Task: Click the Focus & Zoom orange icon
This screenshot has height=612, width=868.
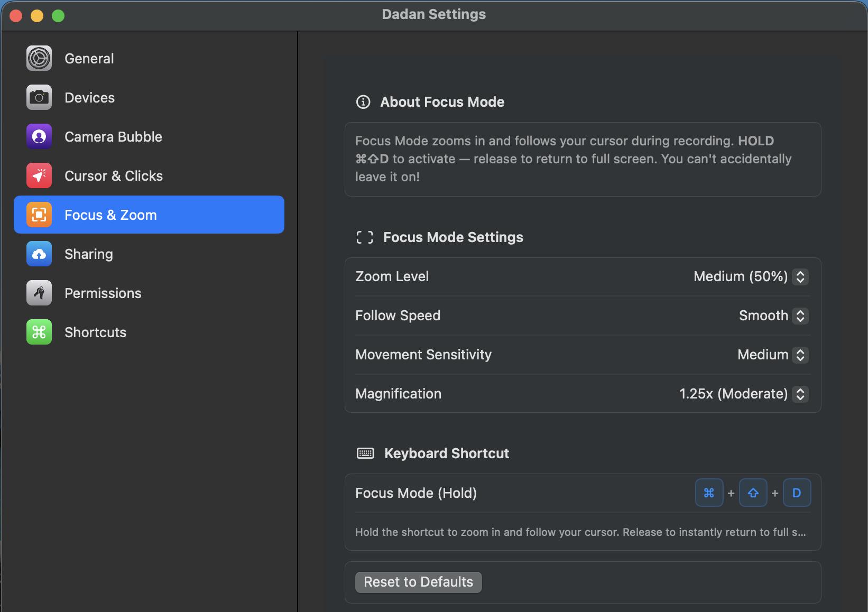Action: tap(39, 215)
